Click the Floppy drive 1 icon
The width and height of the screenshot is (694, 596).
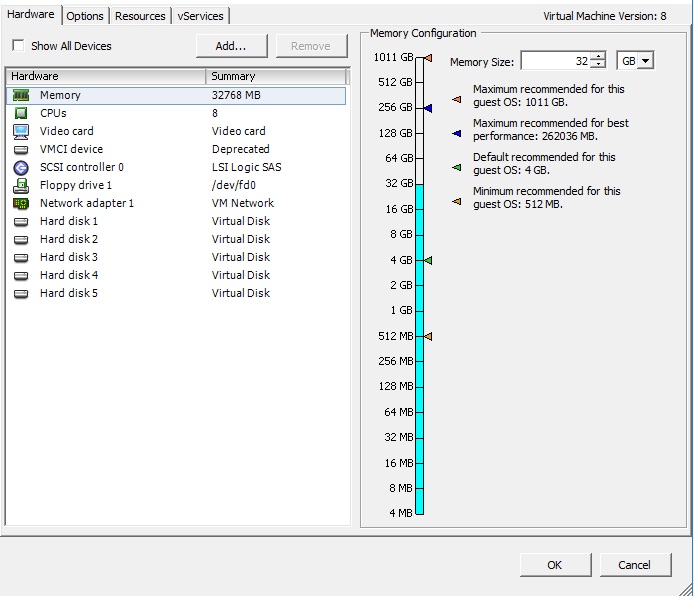21,186
